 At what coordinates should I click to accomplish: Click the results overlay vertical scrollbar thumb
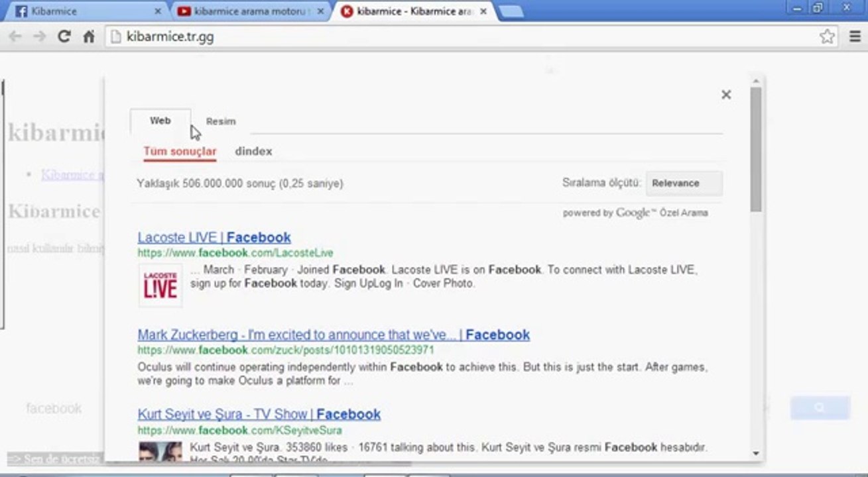click(756, 150)
